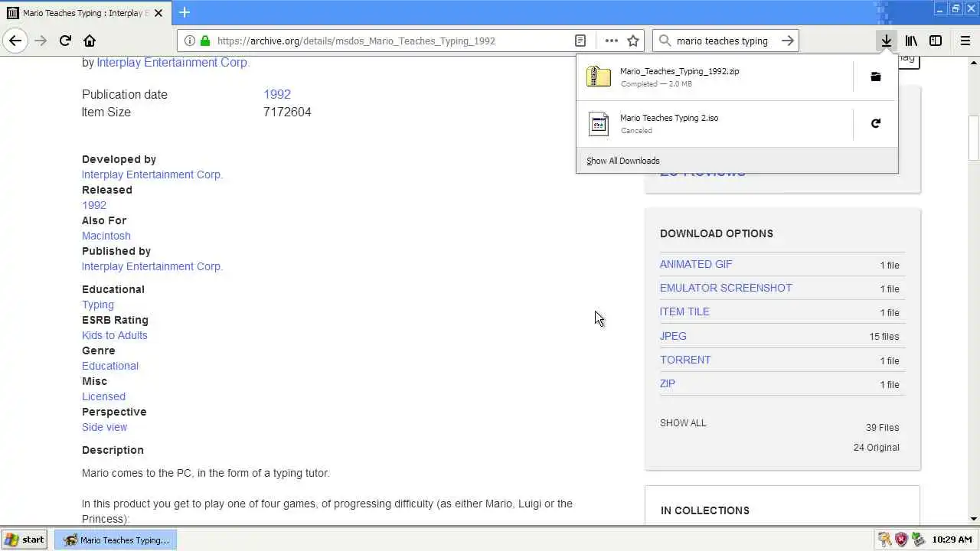Click the iso file icon in downloads panel
This screenshot has height=551, width=980.
point(599,123)
